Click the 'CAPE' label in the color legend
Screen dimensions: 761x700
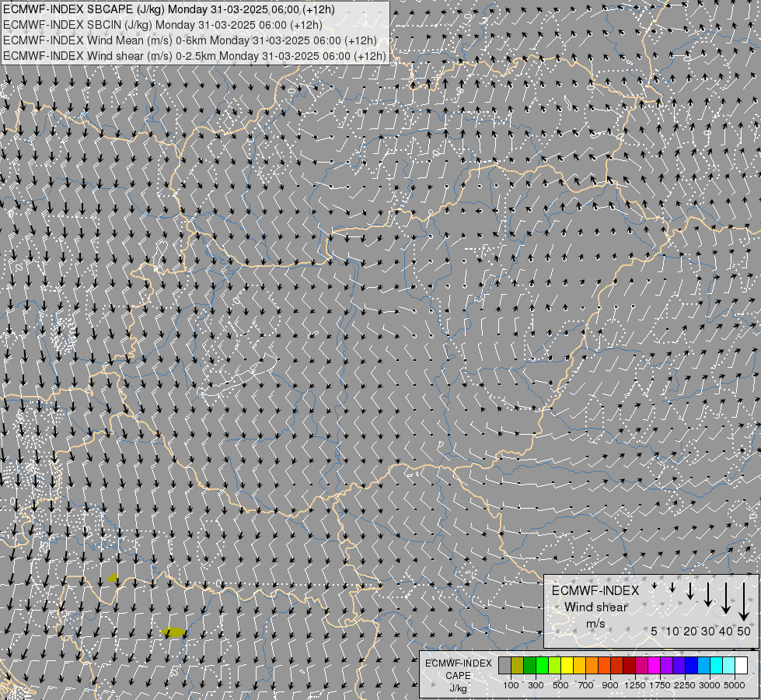pyautogui.click(x=458, y=676)
